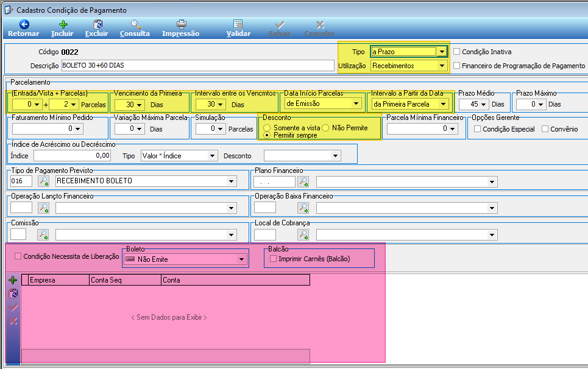Viewport: 588px width, 369px height.
Task: Click the Excluir toolbar icon
Action: point(97,24)
